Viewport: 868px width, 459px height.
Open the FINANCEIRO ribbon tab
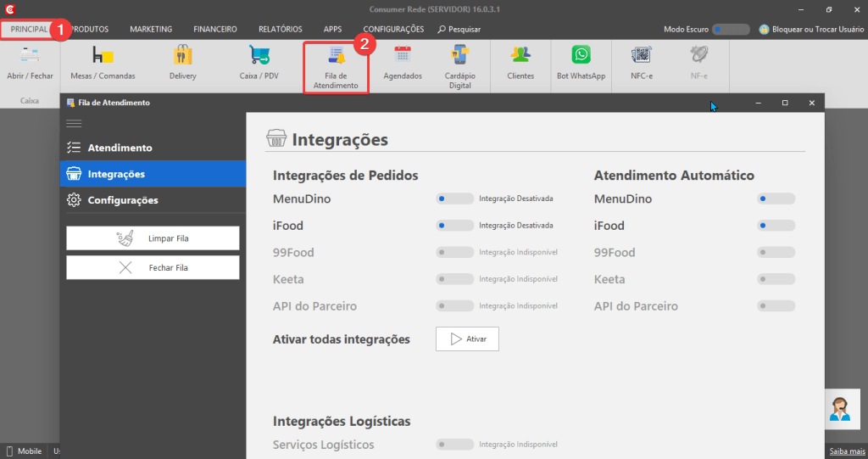[214, 30]
